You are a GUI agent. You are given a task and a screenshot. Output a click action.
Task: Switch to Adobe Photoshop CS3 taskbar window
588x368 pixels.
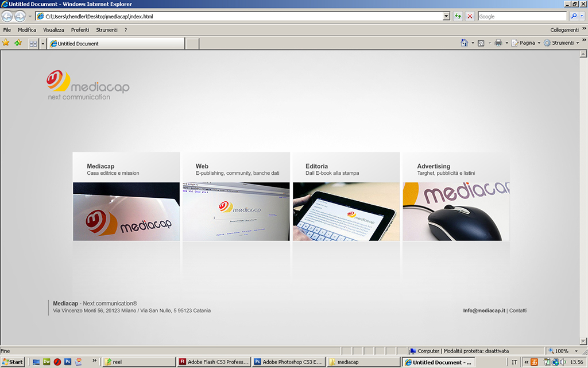[x=288, y=362]
